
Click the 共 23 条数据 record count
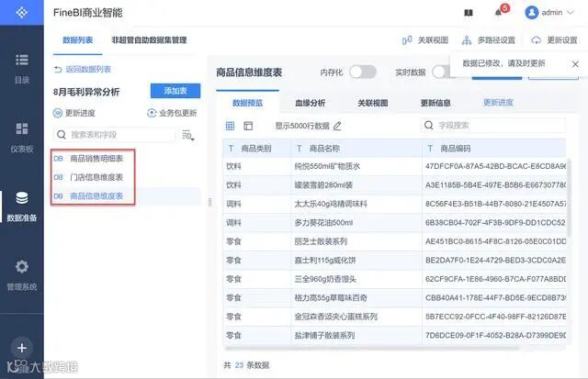tap(246, 365)
